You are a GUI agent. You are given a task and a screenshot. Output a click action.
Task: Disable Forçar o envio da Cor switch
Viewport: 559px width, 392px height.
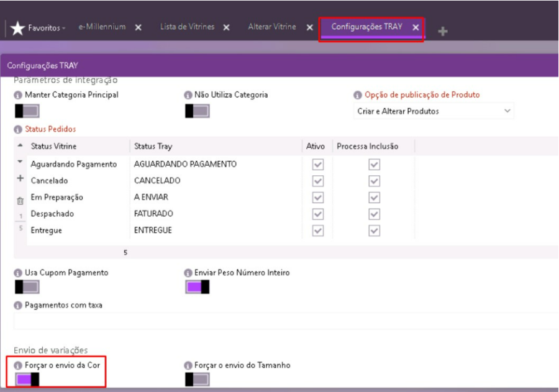pyautogui.click(x=27, y=380)
